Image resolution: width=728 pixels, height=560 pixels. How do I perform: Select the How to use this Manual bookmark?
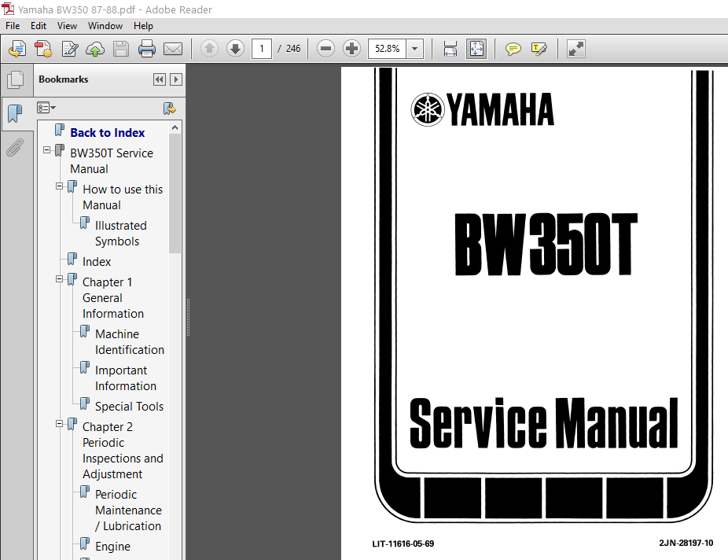pyautogui.click(x=123, y=197)
